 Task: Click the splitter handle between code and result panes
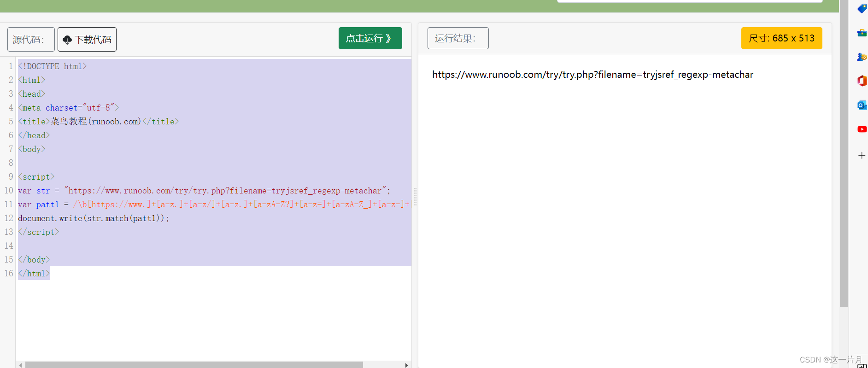pos(415,197)
